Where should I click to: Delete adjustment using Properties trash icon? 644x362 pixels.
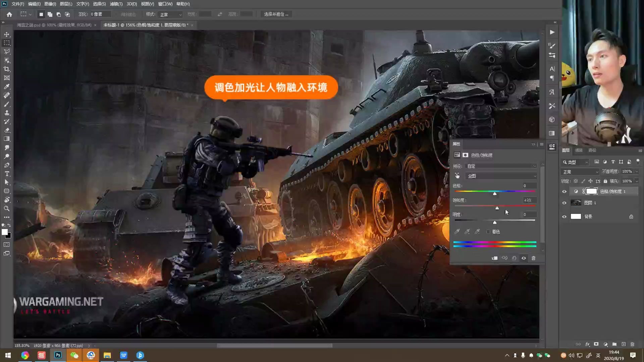(533, 258)
